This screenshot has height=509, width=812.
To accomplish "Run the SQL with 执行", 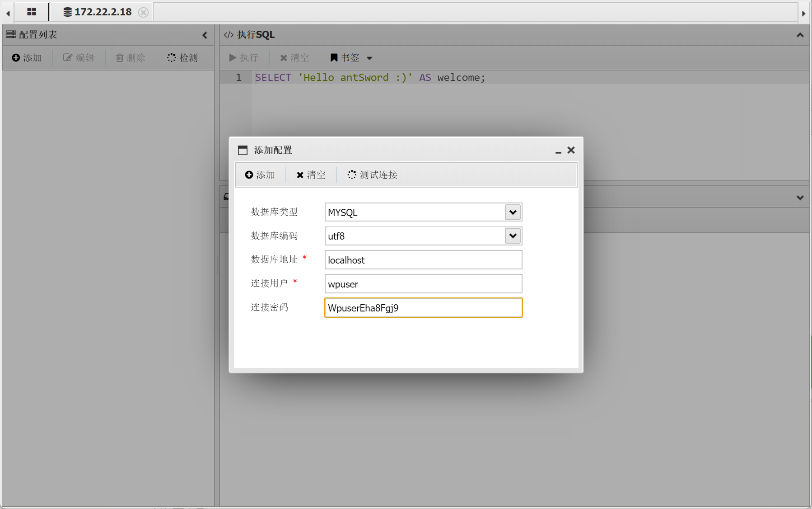I will (243, 58).
